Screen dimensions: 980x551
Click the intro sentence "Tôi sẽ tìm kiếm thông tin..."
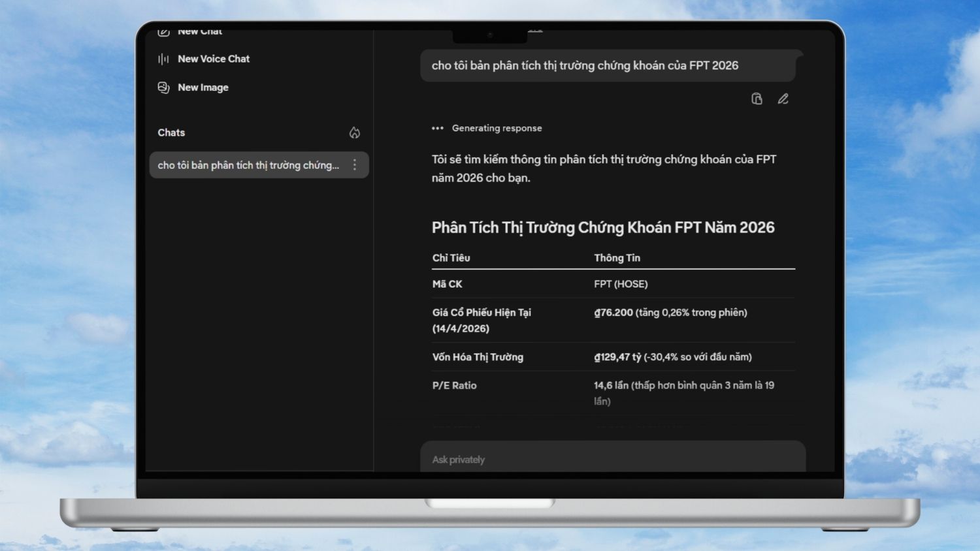click(604, 168)
